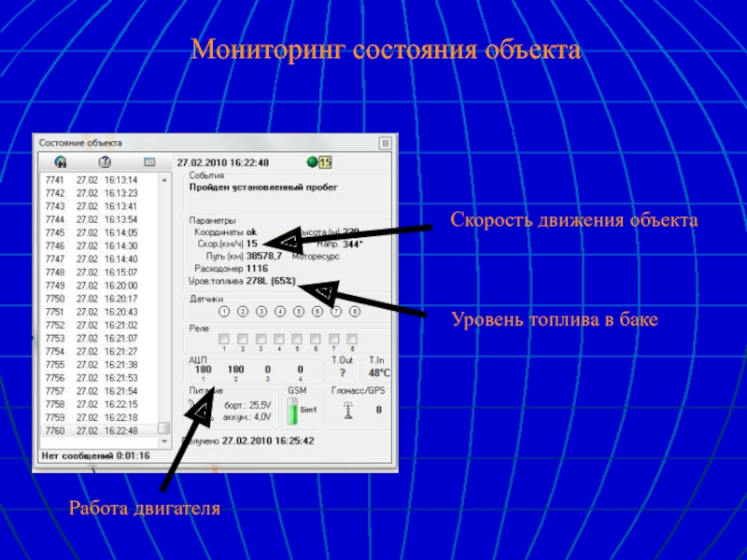This screenshot has width=747, height=560.
Task: Click sensor indicator 4 in Датчики
Action: pyautogui.click(x=279, y=312)
